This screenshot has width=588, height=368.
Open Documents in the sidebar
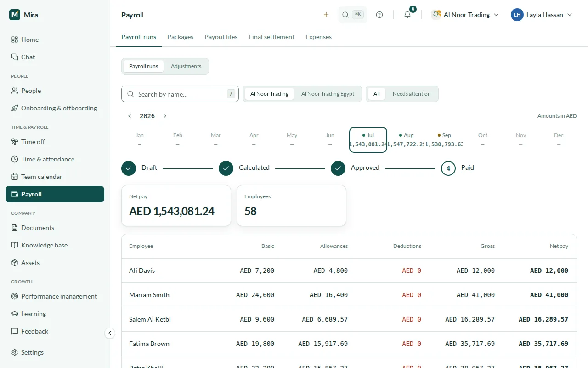(55, 228)
